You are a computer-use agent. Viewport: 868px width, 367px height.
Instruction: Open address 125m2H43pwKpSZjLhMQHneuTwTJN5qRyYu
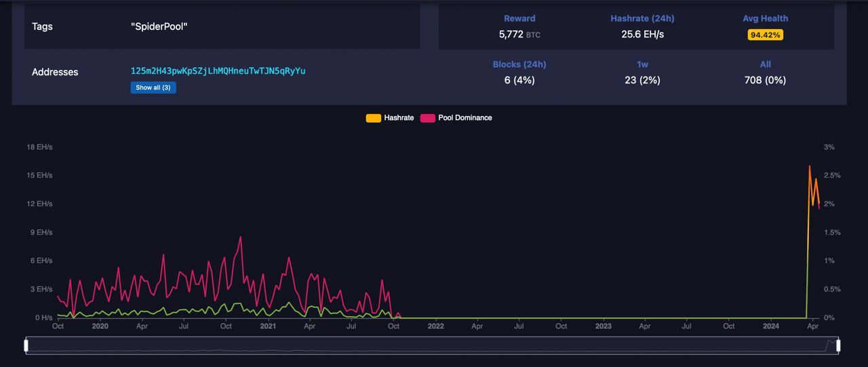point(218,71)
